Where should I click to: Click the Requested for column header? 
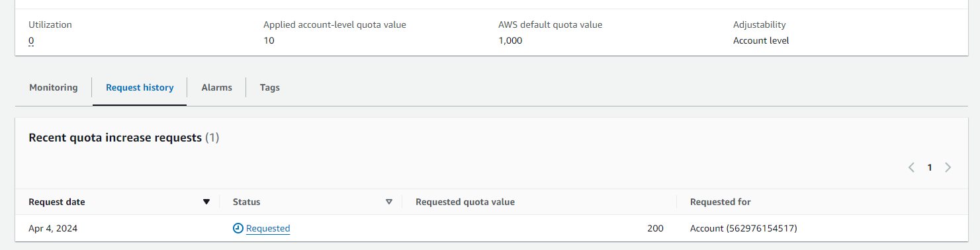tap(721, 202)
